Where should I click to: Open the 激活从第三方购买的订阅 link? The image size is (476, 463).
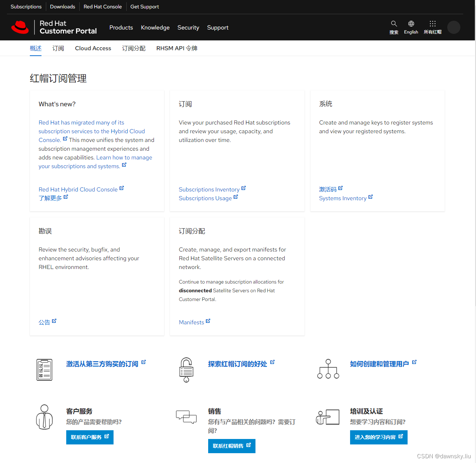point(102,364)
